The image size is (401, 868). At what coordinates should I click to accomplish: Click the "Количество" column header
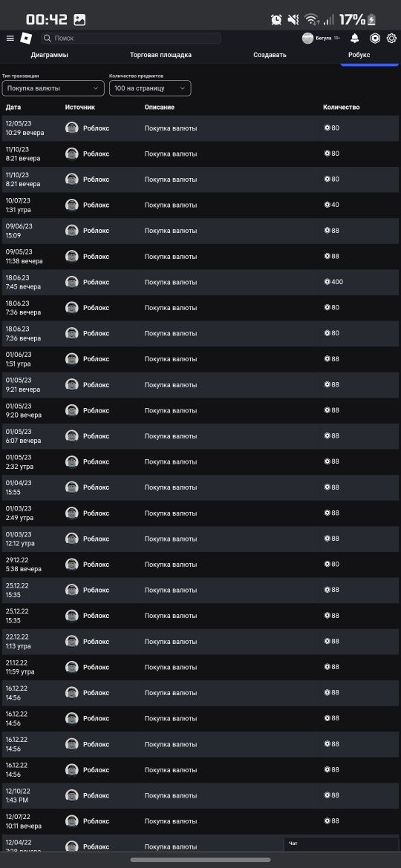point(341,107)
